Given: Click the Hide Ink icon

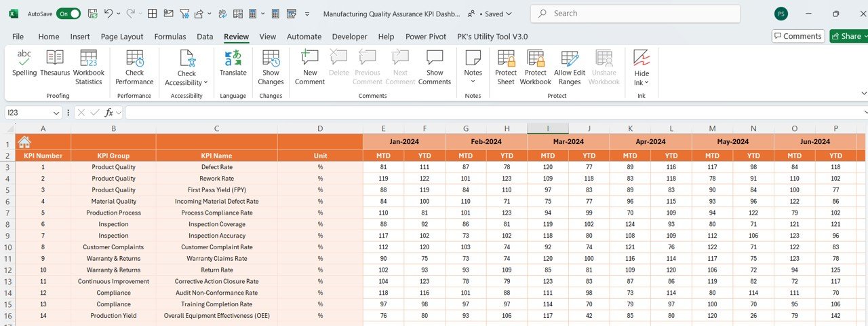Looking at the screenshot, I should pos(642,58).
